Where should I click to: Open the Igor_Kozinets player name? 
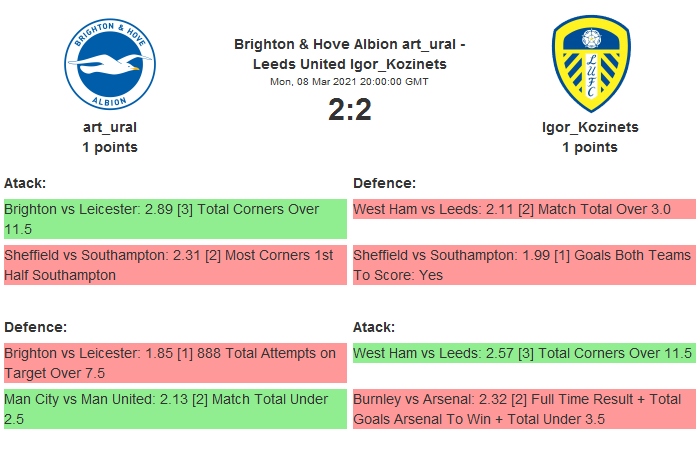coord(590,127)
